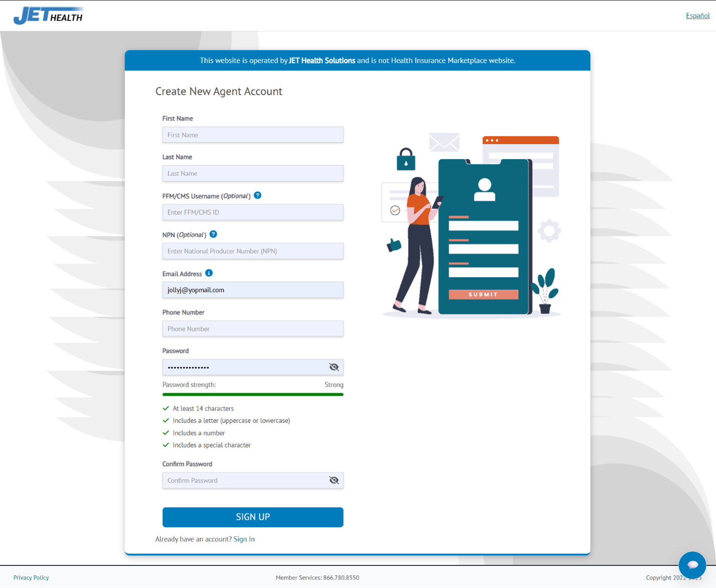Click the "Strong" password strength label
The height and width of the screenshot is (588, 716).
[334, 385]
